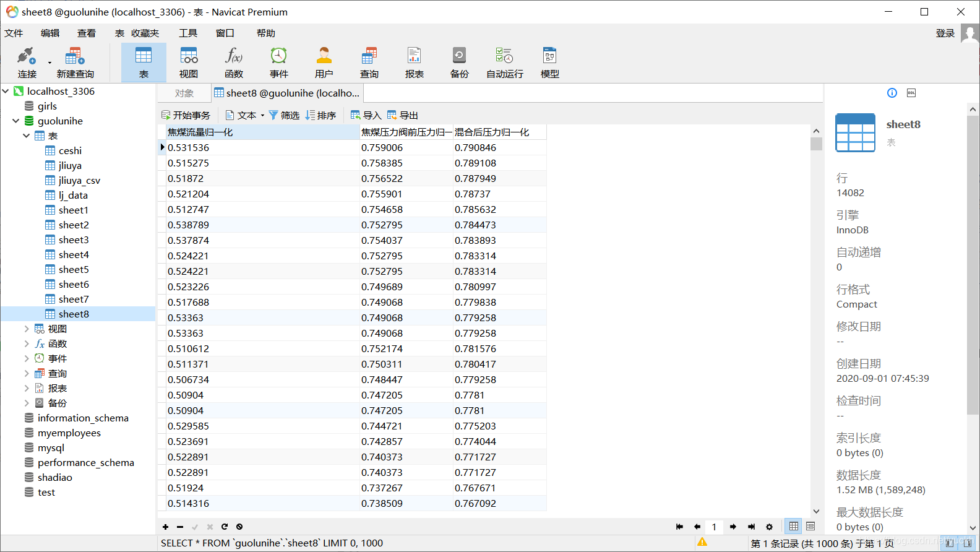The image size is (980, 552).
Task: Show the DDL icon in right panel
Action: tap(911, 93)
